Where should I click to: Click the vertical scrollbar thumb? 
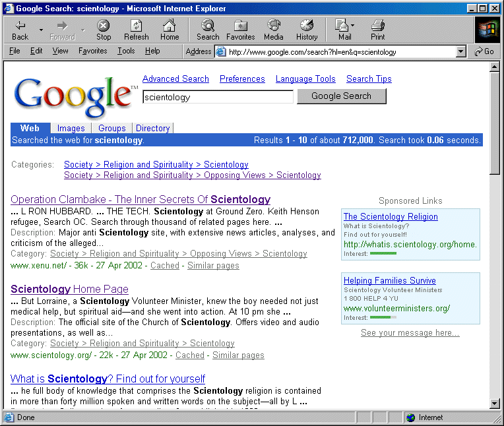[x=494, y=123]
